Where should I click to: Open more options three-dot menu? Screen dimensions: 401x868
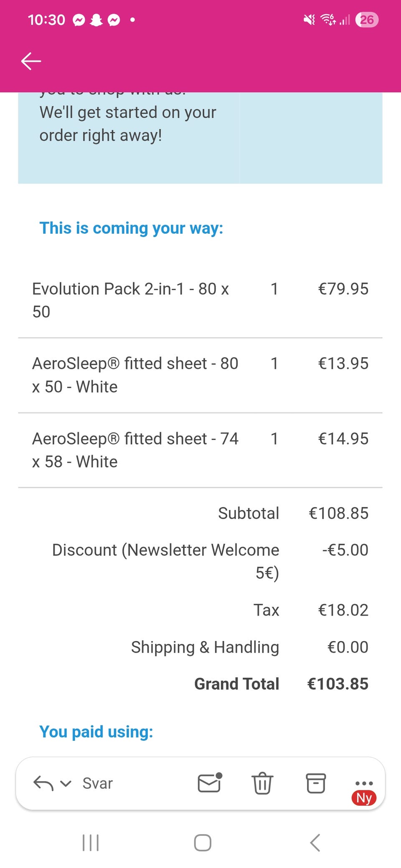364,783
